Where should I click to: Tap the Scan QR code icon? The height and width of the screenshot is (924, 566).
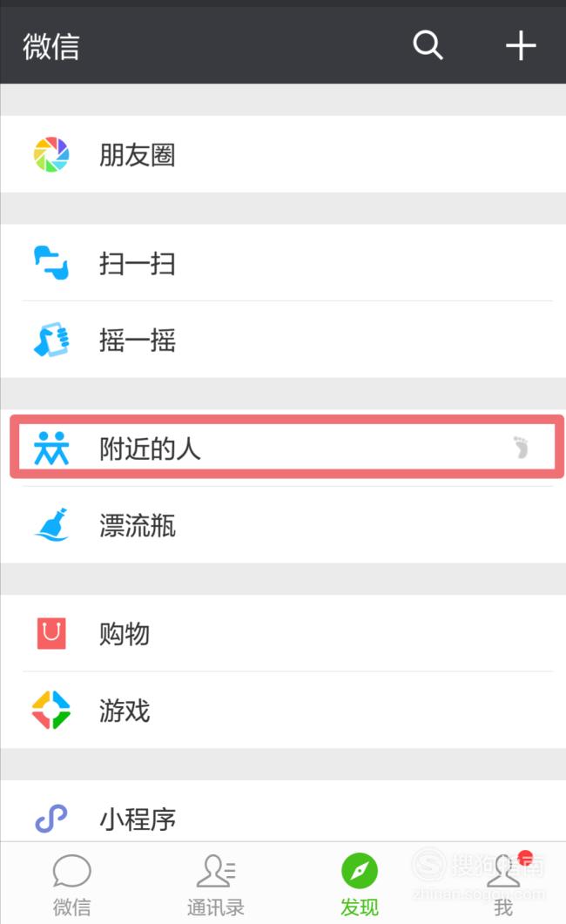tap(51, 263)
